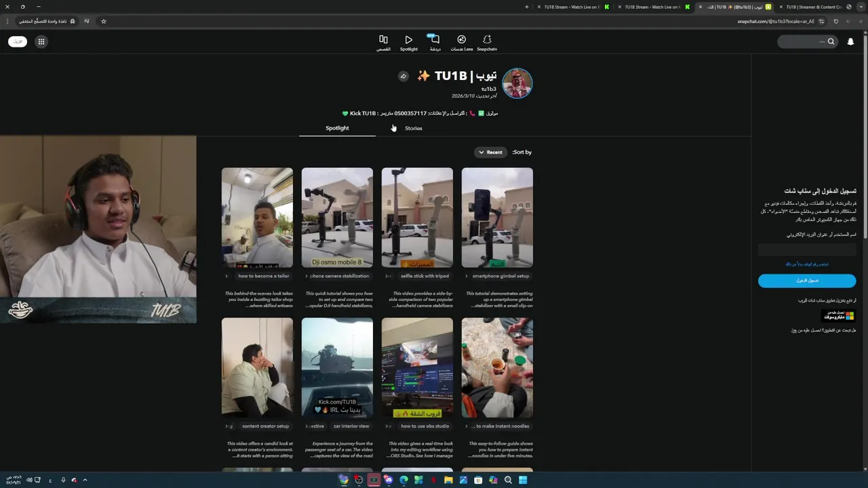Click the Snapchat ghost logo
The image size is (868, 488).
(850, 42)
